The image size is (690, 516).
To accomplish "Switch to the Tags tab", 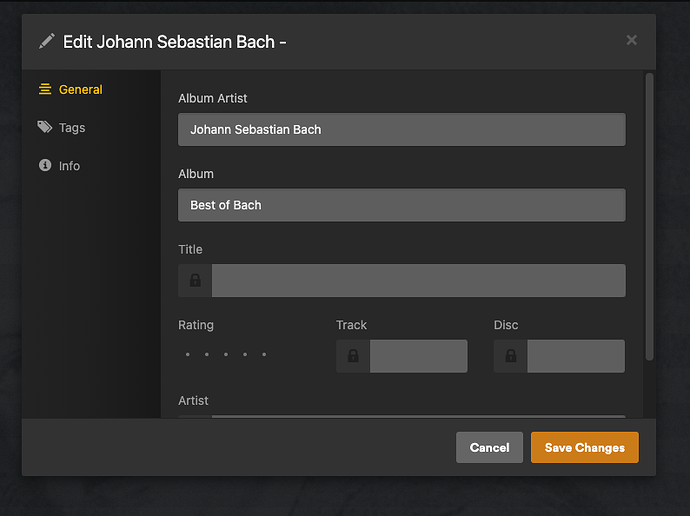I will [72, 127].
